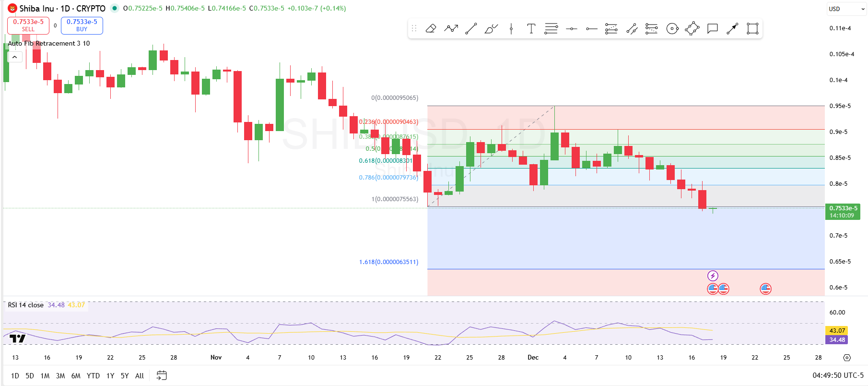The image size is (868, 386).
Task: Switch to the 1M time range
Action: (x=45, y=376)
